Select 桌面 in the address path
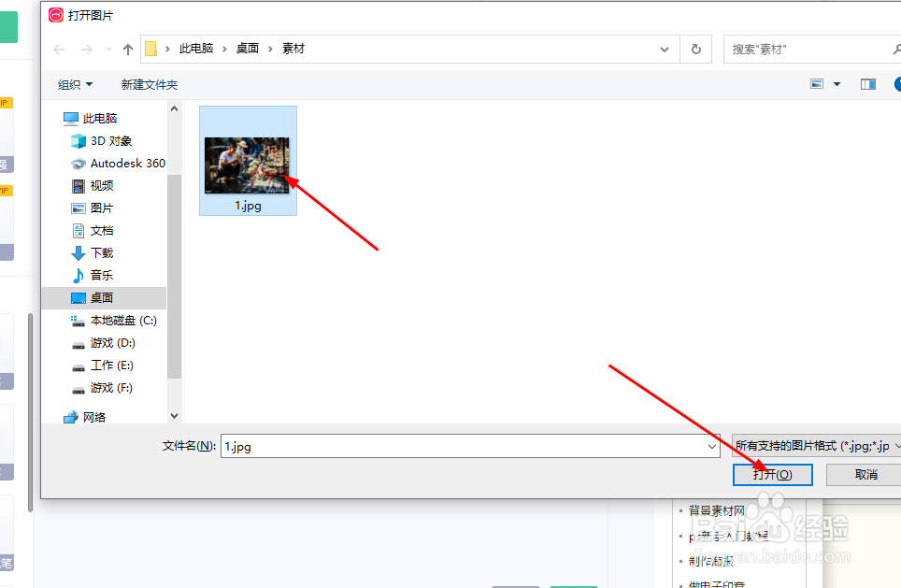 247,49
